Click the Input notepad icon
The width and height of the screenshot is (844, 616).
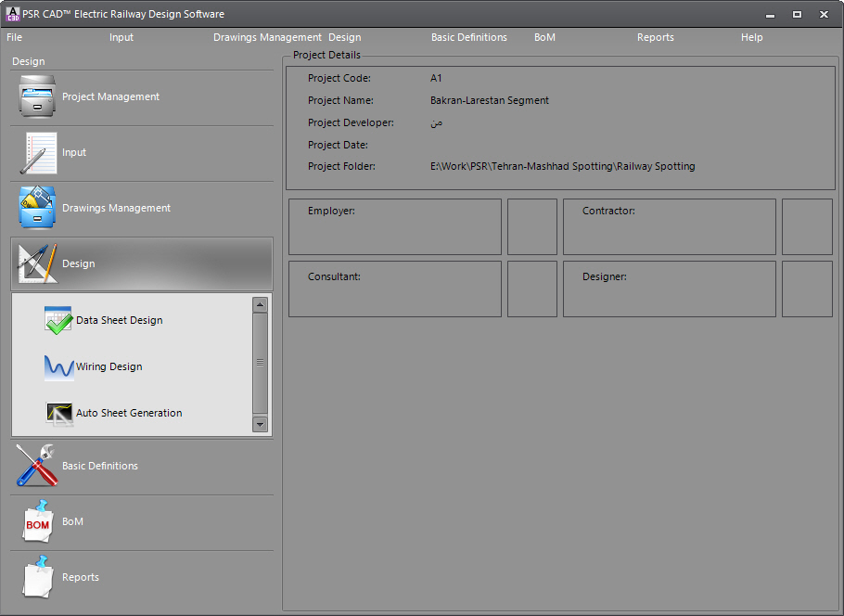tap(38, 153)
